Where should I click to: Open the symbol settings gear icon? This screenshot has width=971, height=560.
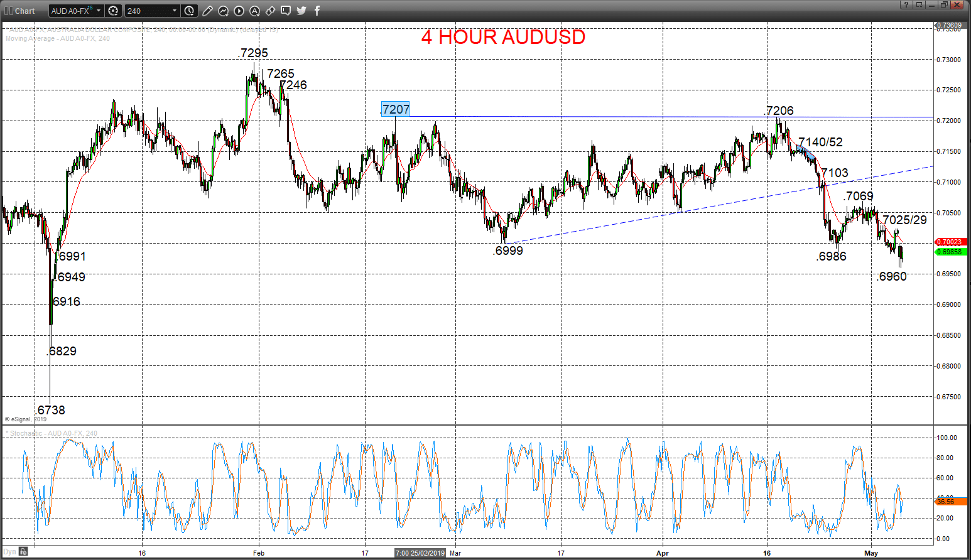(x=113, y=11)
